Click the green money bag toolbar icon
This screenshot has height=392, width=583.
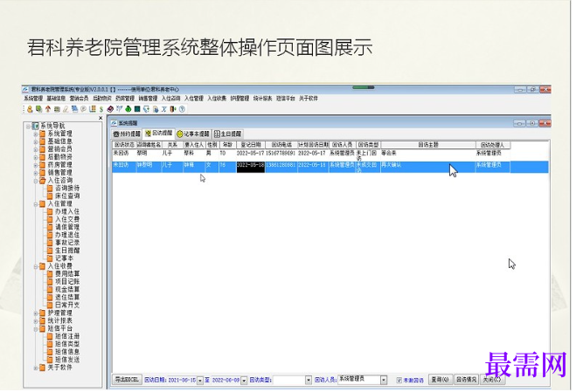128,109
